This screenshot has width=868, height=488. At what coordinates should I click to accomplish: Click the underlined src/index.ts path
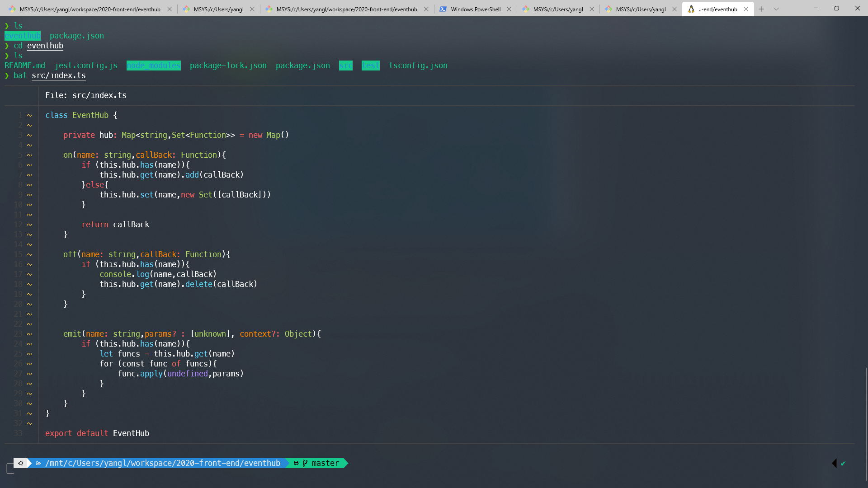(59, 75)
